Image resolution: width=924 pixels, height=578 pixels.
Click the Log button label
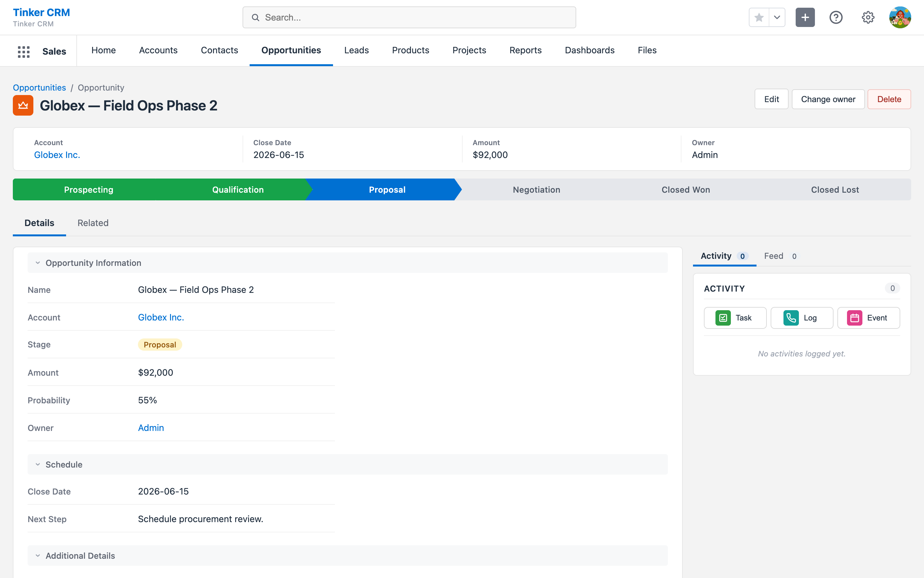[x=810, y=318]
